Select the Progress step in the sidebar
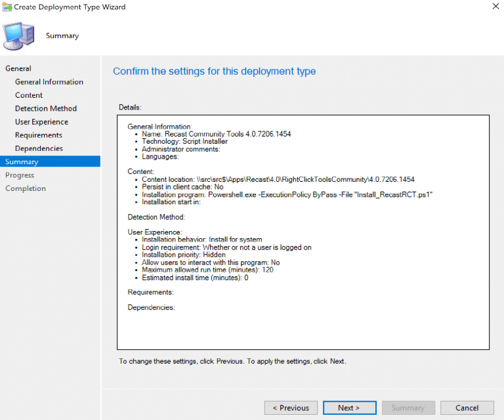 (x=20, y=175)
